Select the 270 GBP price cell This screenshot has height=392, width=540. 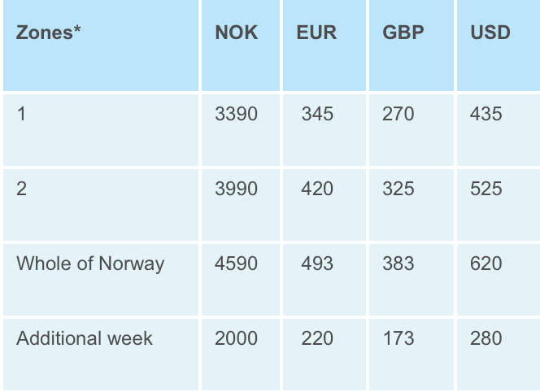tap(398, 114)
